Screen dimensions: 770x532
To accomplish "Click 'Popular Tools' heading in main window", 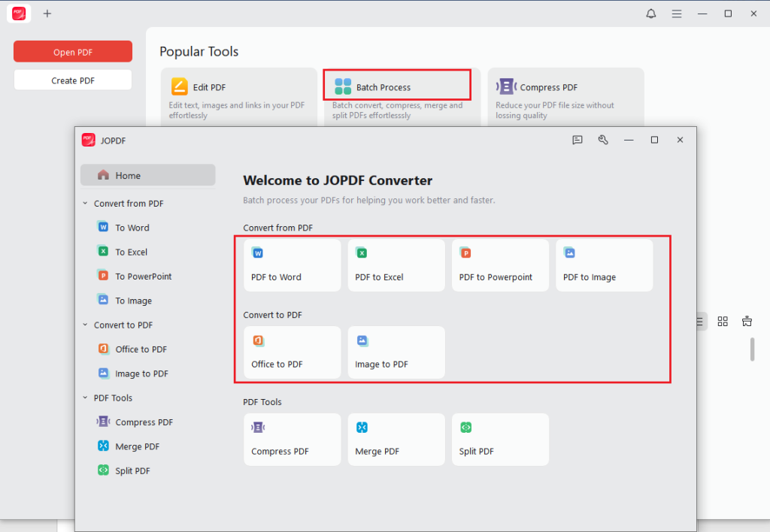I will (x=199, y=52).
